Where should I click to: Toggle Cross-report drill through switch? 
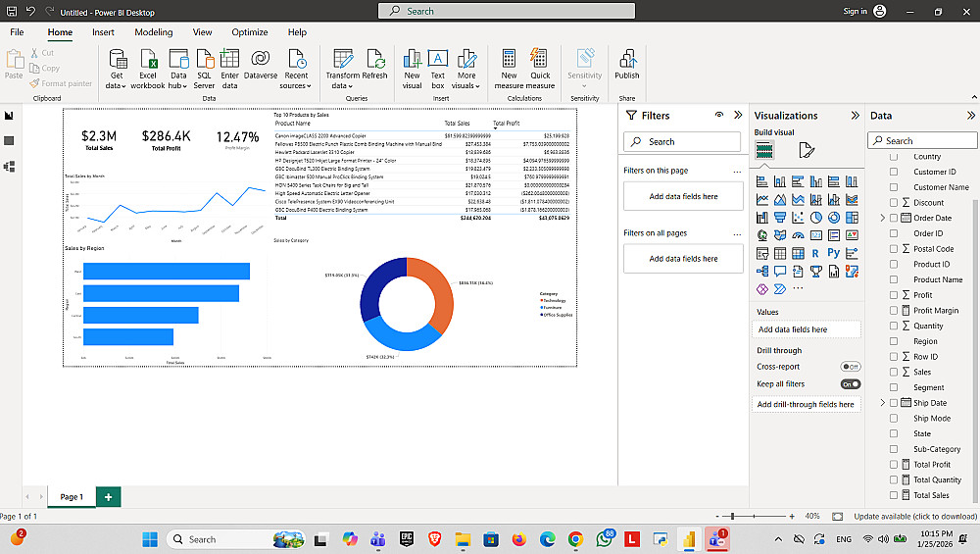coord(850,367)
